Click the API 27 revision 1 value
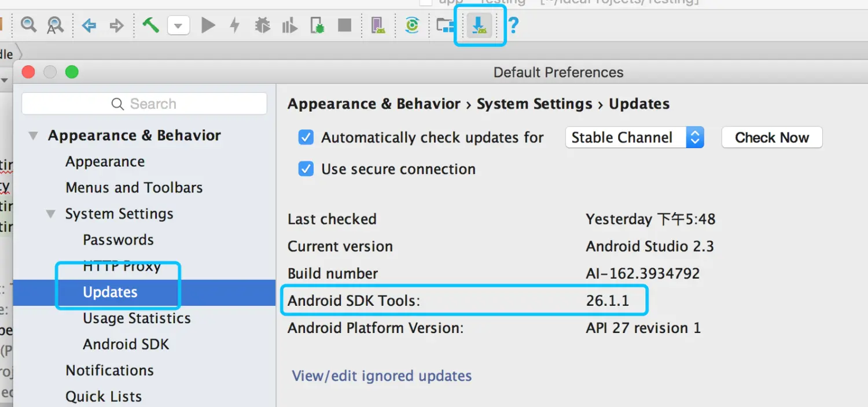868x407 pixels. [643, 328]
